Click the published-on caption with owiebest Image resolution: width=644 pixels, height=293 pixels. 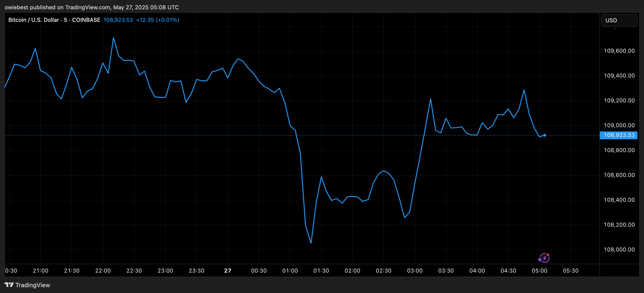[92, 7]
